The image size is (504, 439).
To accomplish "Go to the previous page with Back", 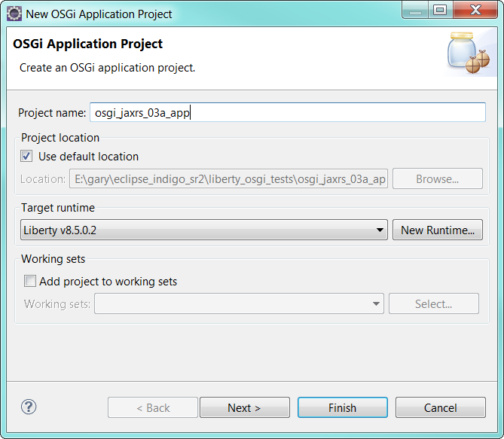I will pos(153,407).
